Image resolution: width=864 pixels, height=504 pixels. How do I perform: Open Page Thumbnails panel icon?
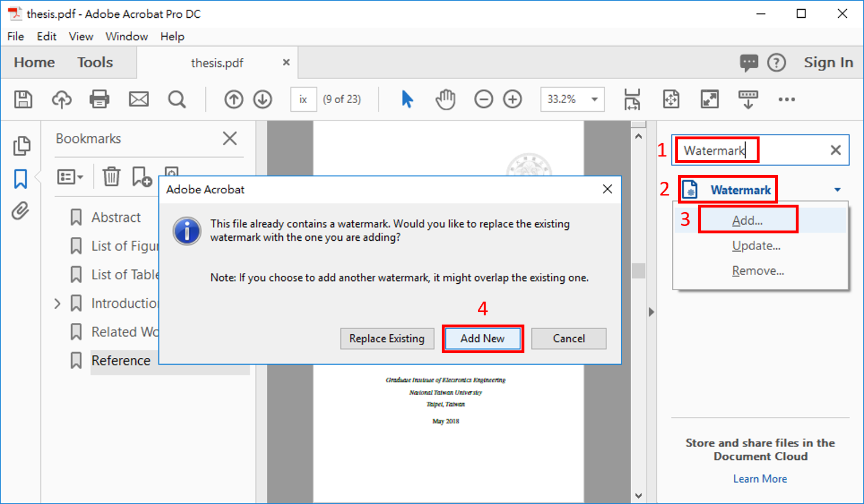21,146
